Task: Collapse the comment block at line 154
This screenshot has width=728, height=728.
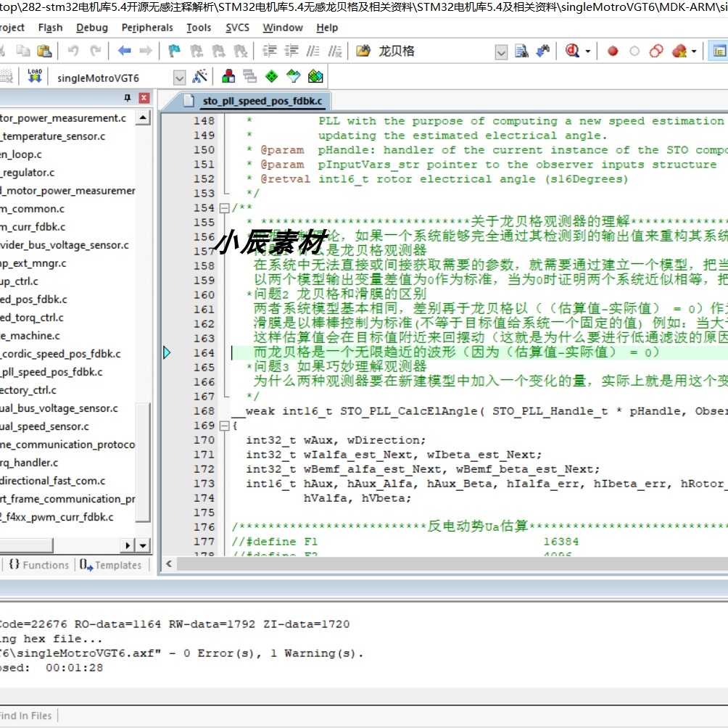Action: pos(224,208)
